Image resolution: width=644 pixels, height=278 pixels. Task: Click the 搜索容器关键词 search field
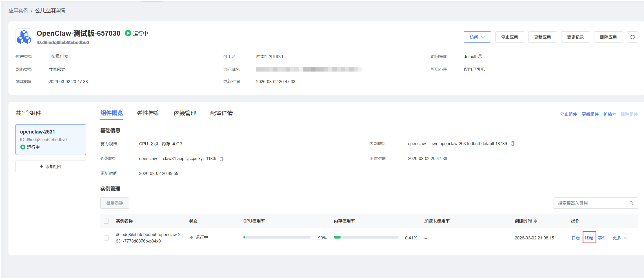(592, 203)
